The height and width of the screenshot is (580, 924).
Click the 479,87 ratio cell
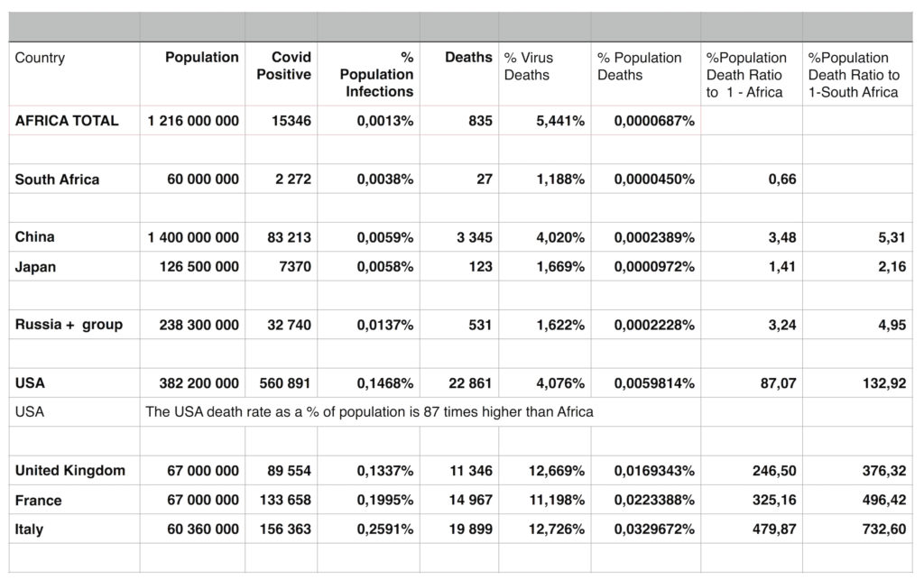pyautogui.click(x=752, y=529)
